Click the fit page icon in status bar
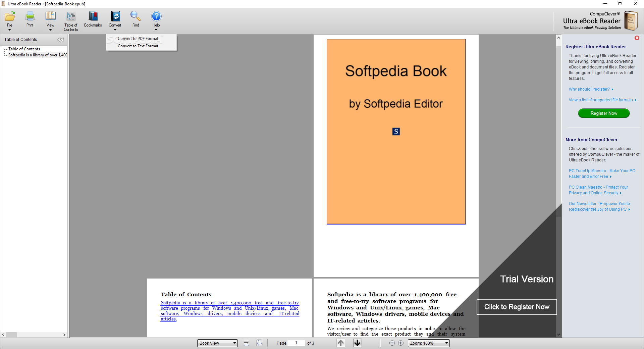 [x=260, y=343]
